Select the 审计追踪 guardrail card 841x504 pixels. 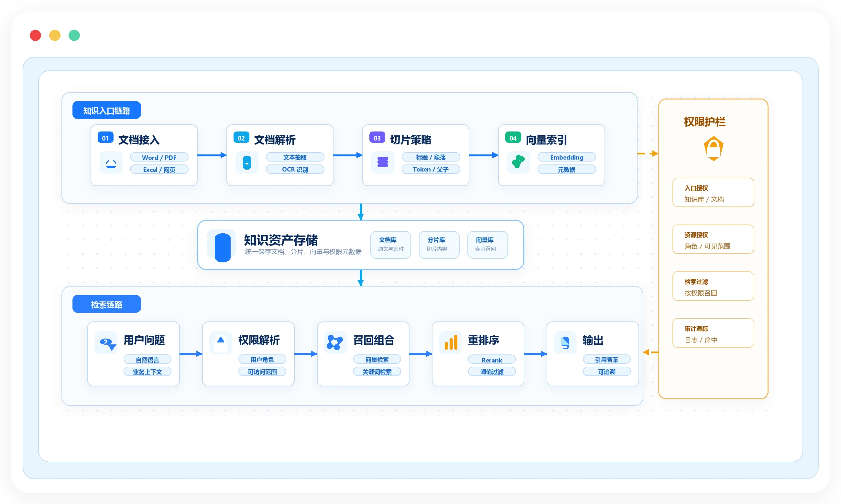point(713,333)
